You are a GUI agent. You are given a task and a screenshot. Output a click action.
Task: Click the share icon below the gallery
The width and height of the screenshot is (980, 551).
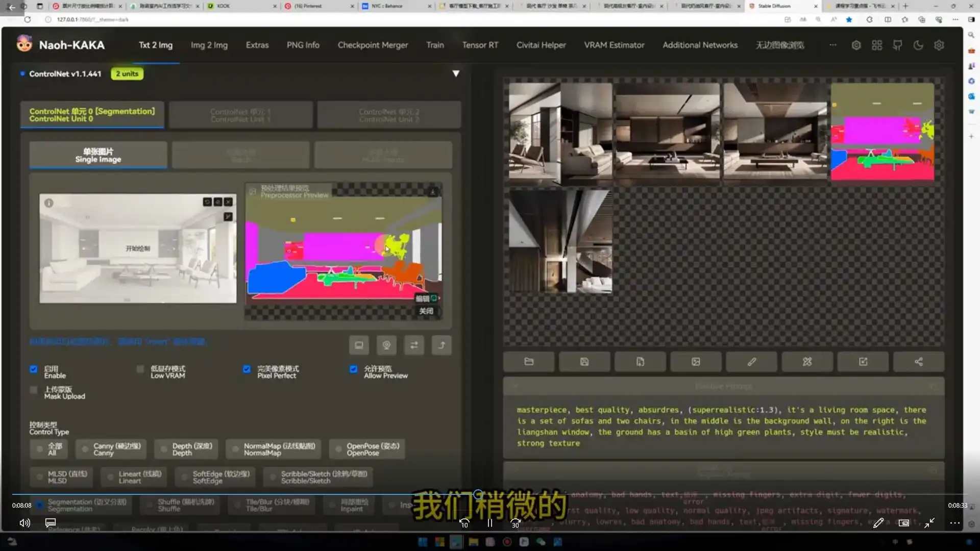[918, 362]
